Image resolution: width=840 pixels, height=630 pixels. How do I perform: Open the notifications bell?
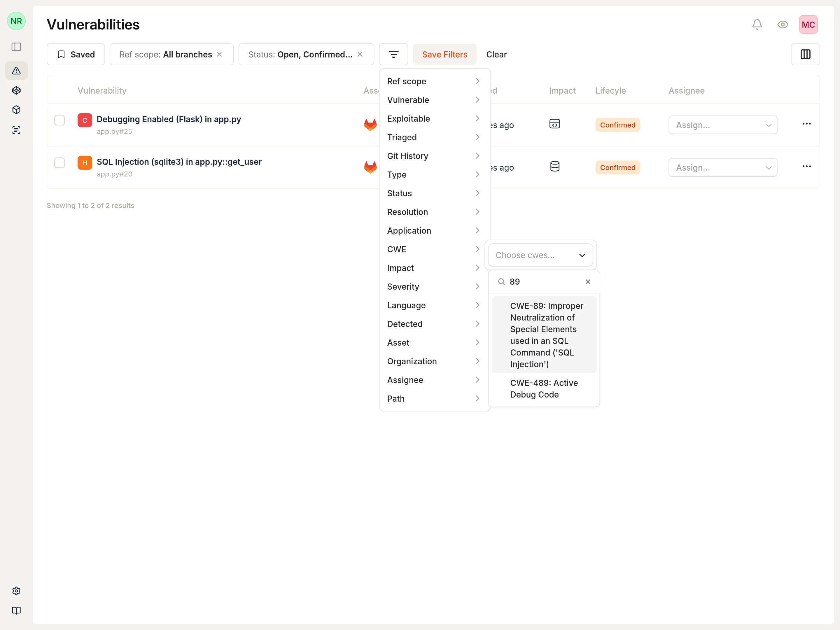pos(757,25)
